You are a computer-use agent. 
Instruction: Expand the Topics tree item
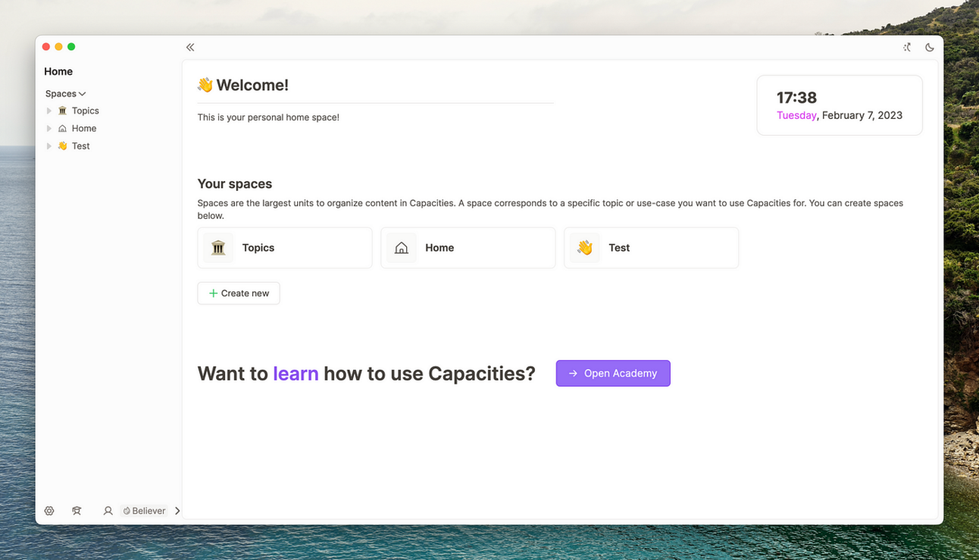[x=48, y=111]
